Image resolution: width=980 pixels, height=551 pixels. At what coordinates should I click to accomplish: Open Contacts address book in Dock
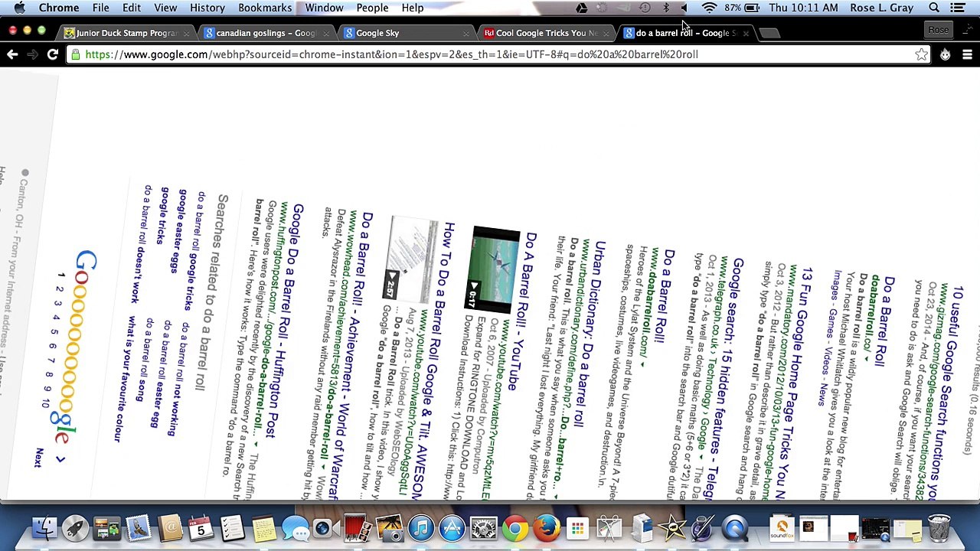pos(169,528)
